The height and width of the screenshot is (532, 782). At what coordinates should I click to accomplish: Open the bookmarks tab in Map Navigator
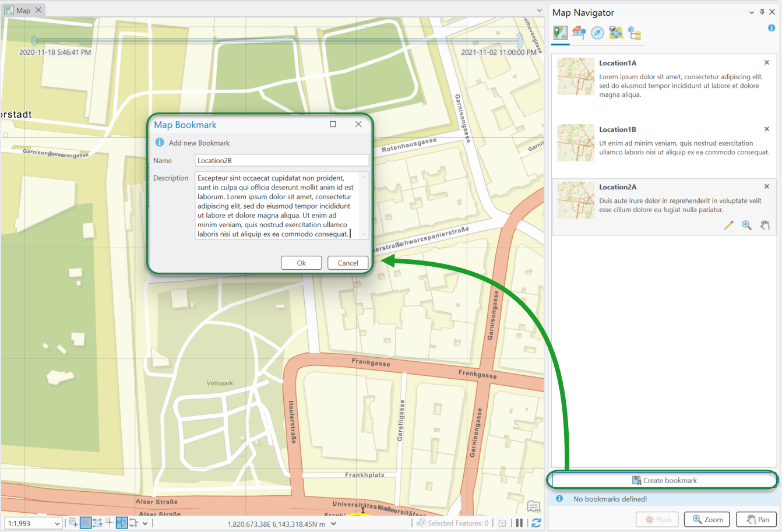tap(561, 33)
